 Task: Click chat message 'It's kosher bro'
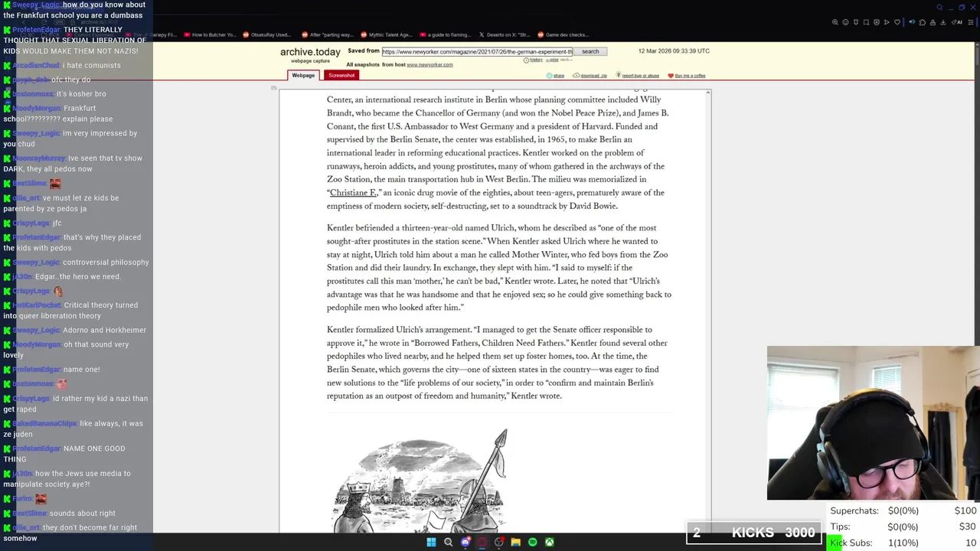click(x=81, y=94)
